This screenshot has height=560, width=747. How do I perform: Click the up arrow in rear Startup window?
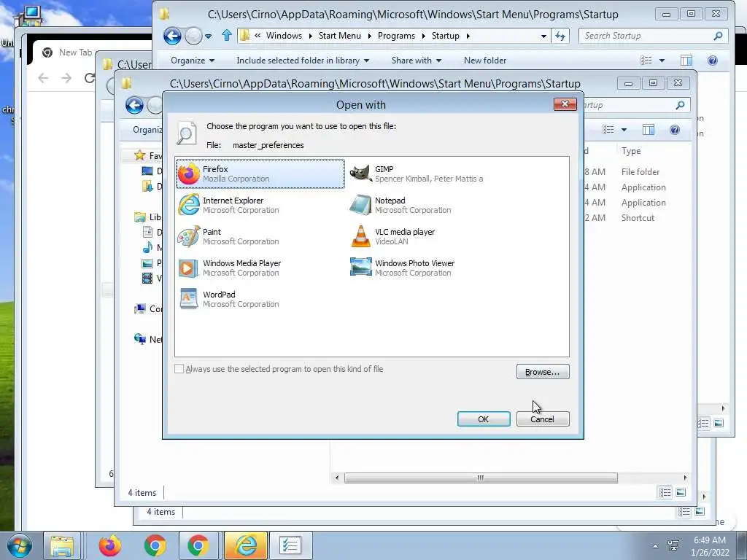tap(227, 36)
